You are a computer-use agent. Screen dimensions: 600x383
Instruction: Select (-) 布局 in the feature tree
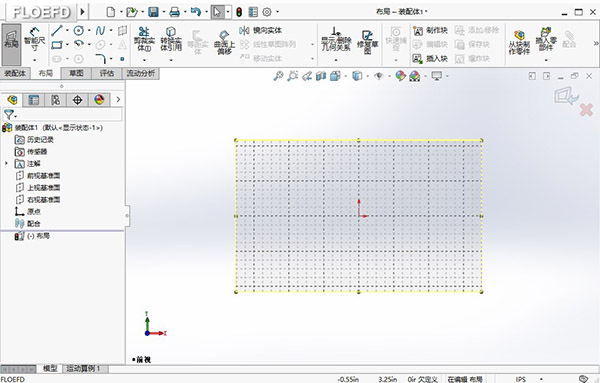pos(32,236)
